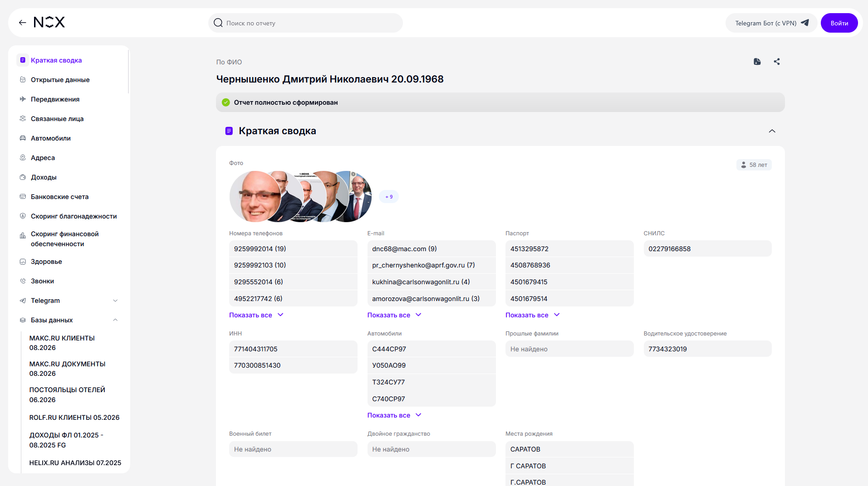Open Автомобили car icon in the sidebar
868x486 pixels.
[23, 138]
